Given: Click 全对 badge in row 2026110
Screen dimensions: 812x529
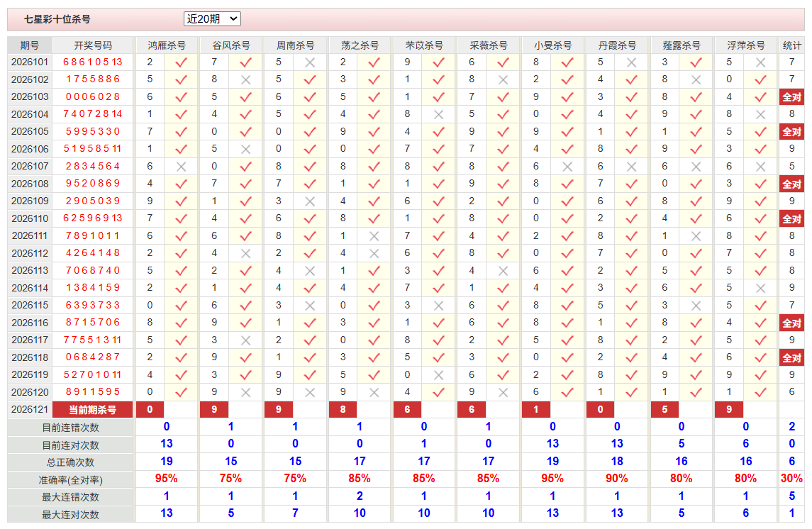Looking at the screenshot, I should [x=792, y=218].
